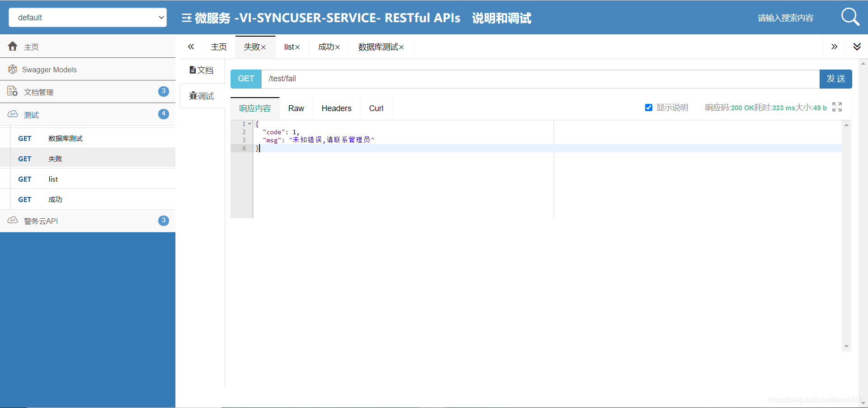Image resolution: width=868 pixels, height=408 pixels.
Task: Open the Headers response tab
Action: (x=336, y=108)
